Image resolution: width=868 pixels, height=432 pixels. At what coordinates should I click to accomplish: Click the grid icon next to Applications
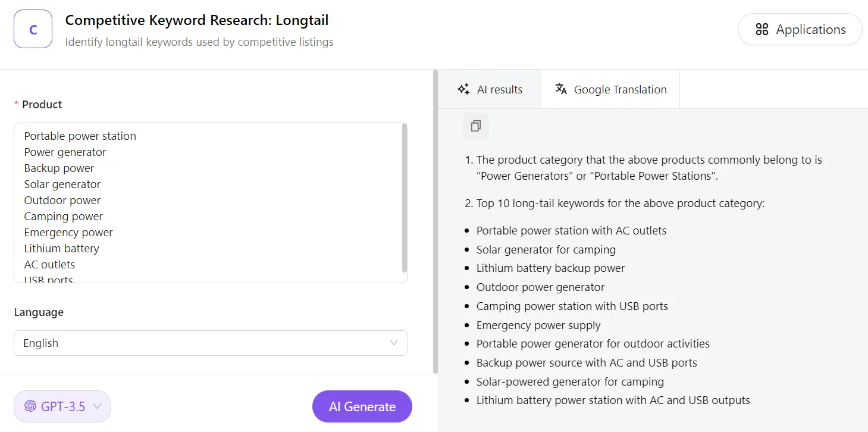pyautogui.click(x=762, y=30)
